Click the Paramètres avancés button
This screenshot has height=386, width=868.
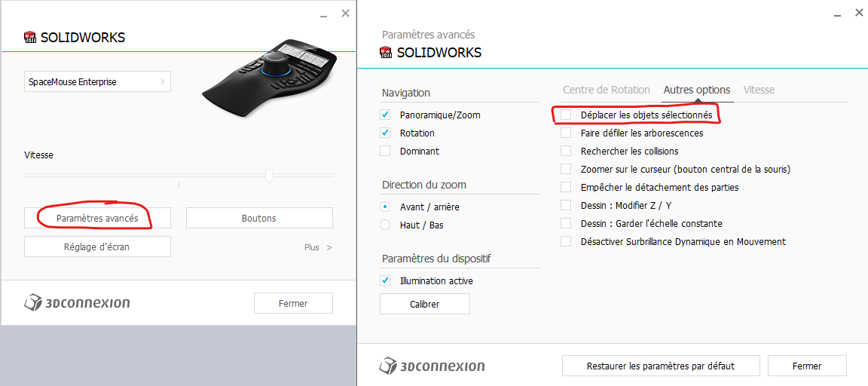pos(97,218)
